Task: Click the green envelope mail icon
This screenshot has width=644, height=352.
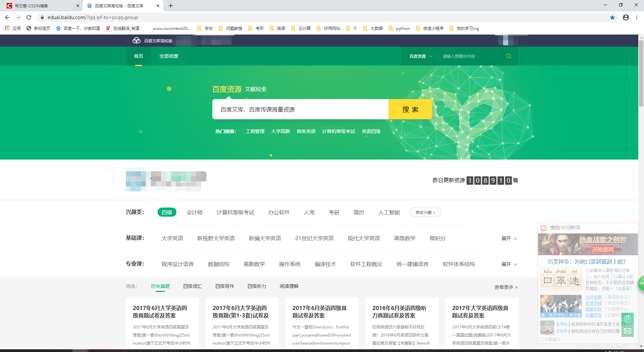Action: click(x=628, y=331)
